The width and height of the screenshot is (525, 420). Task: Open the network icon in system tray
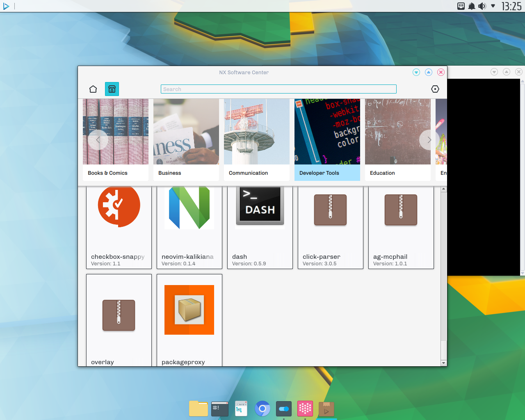pyautogui.click(x=461, y=6)
